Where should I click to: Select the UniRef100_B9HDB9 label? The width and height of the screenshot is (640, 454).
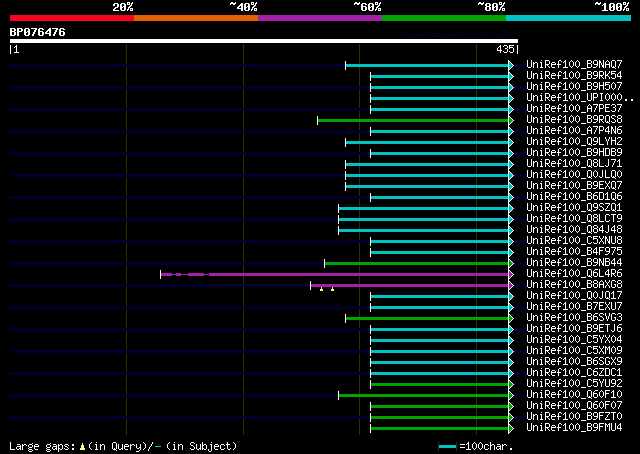click(574, 152)
